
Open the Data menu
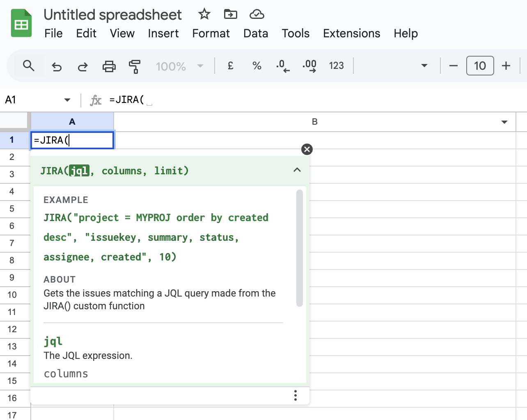click(x=256, y=33)
